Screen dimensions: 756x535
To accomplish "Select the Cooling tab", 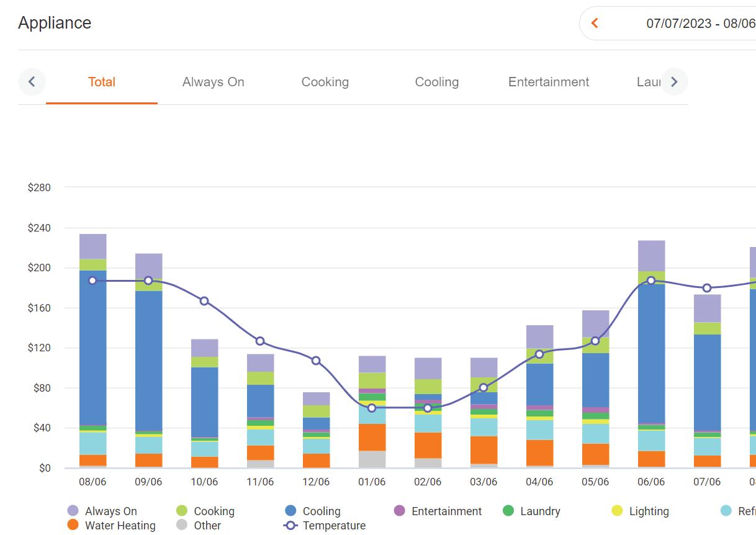I will [437, 82].
